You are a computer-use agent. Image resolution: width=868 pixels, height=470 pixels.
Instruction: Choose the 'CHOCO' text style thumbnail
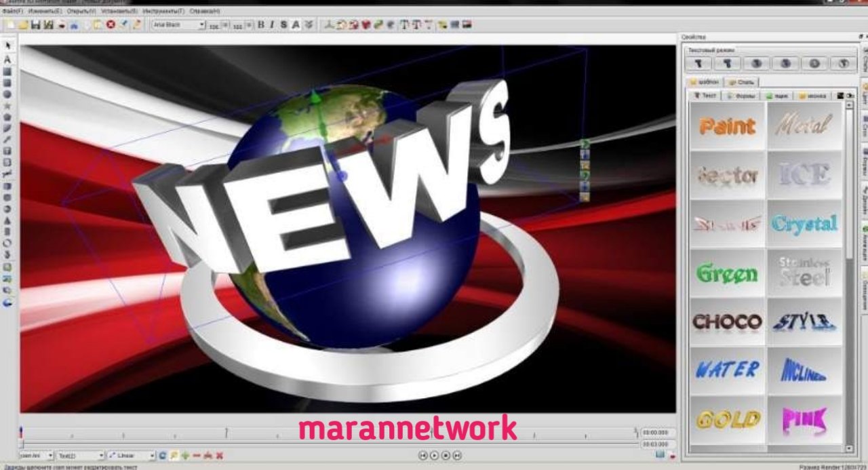point(727,321)
